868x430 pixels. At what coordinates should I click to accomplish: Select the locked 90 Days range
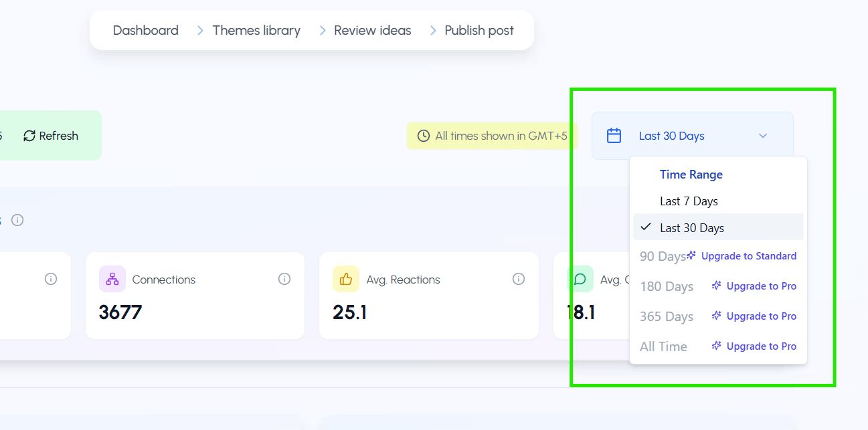click(662, 257)
